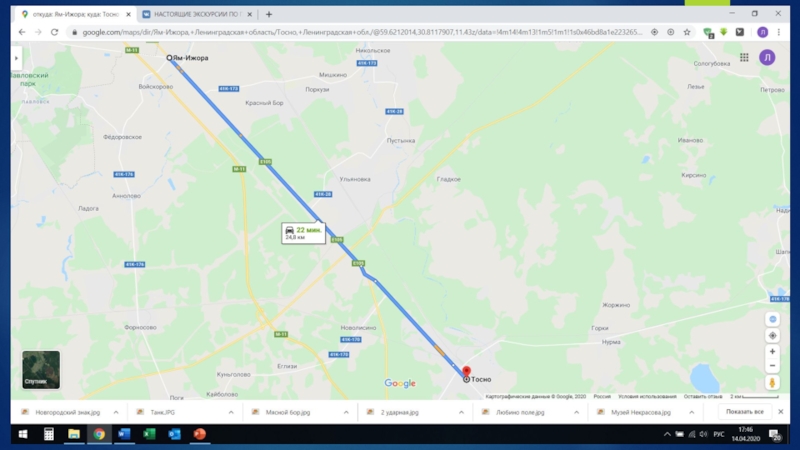Open Google account avatar on map

[x=767, y=58]
